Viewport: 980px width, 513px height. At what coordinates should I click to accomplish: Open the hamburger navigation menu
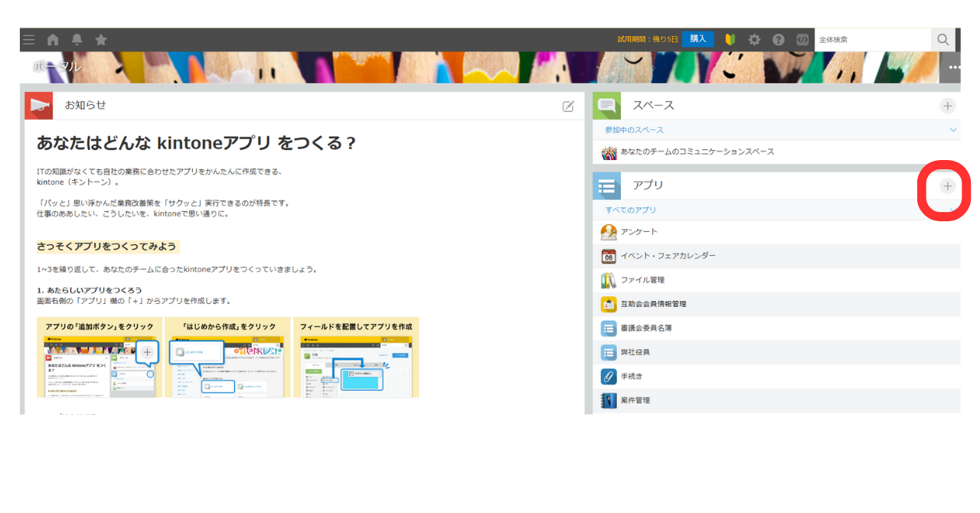pyautogui.click(x=28, y=39)
